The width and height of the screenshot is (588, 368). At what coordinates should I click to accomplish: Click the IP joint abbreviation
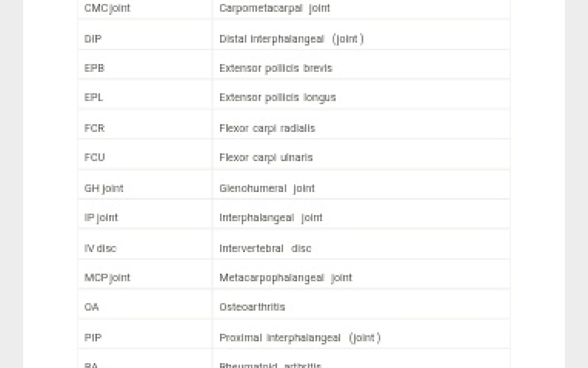[x=101, y=218]
